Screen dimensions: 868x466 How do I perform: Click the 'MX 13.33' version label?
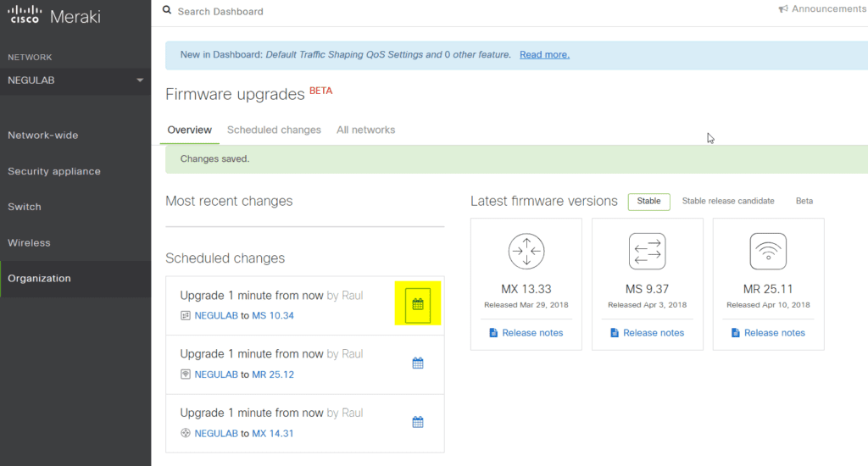coord(526,289)
